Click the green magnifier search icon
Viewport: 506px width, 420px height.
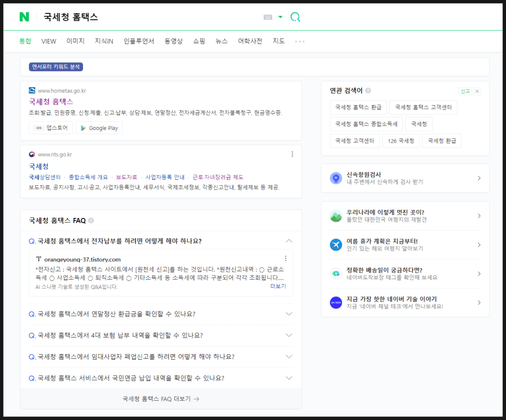pos(295,17)
